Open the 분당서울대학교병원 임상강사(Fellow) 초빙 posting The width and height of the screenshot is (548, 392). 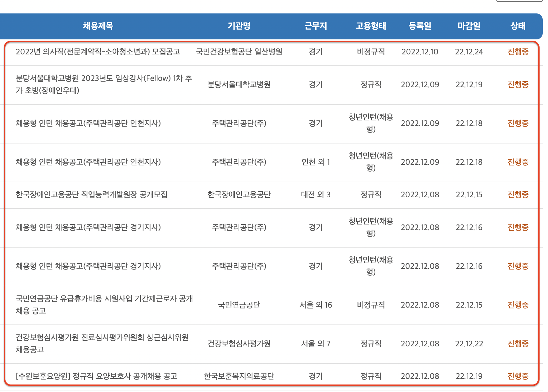(104, 84)
